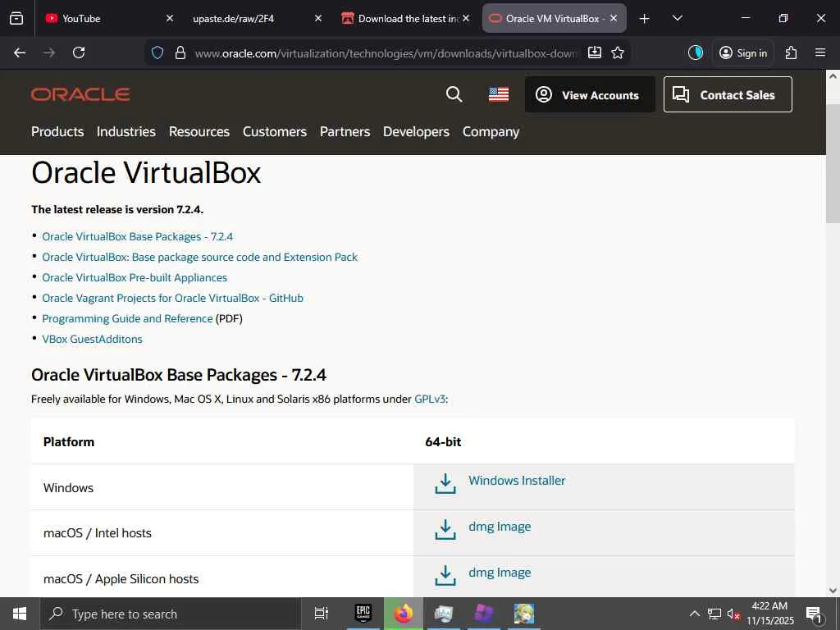
Task: Sign in to Firefox account
Action: coord(743,52)
